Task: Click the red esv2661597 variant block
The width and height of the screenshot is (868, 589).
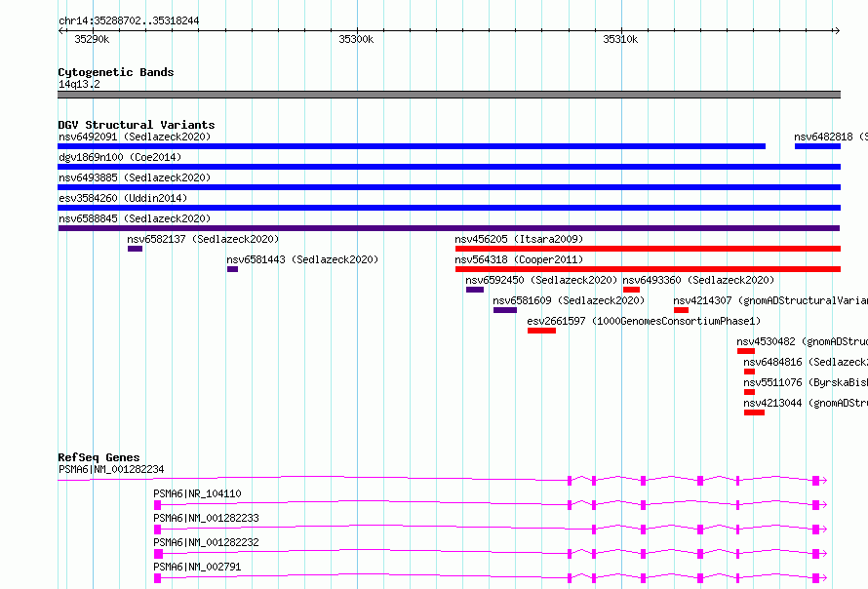Action: (x=542, y=331)
